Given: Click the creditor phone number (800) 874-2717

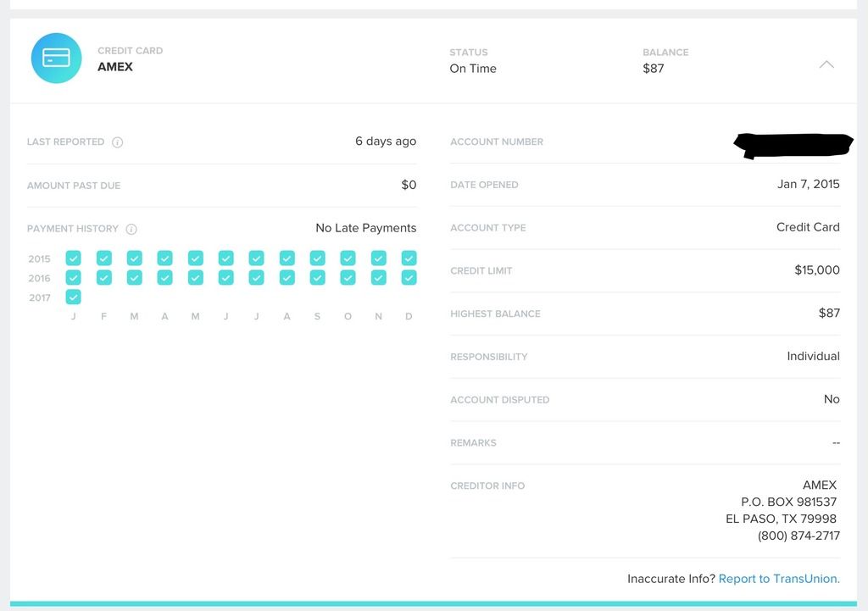Looking at the screenshot, I should [798, 536].
